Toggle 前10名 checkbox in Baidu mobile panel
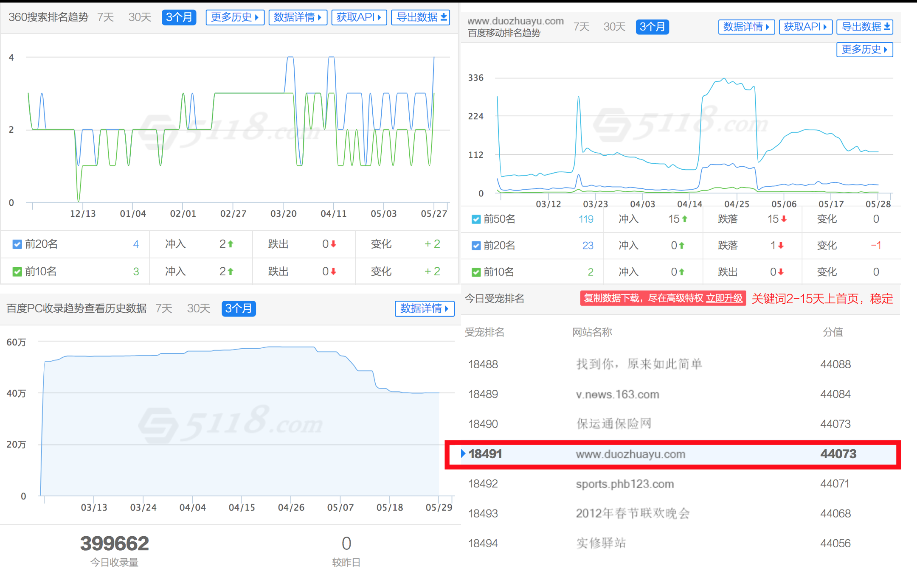Viewport: 917px width, 588px height. coord(476,272)
